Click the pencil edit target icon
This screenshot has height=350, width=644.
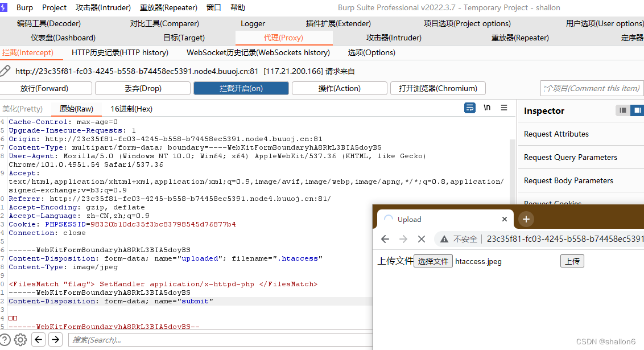(5, 71)
